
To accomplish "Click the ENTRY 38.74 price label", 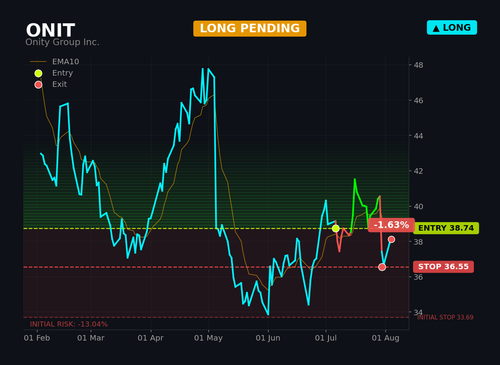I will coord(446,228).
